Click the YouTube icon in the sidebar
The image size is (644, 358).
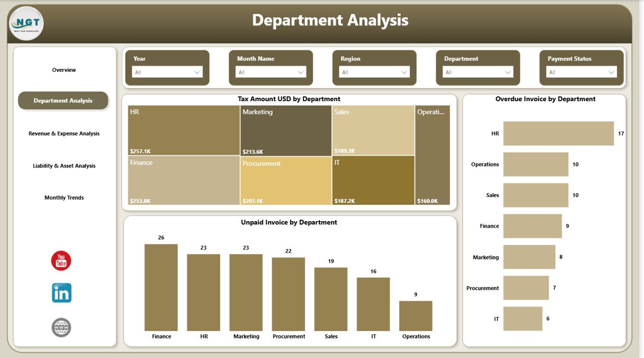60,260
